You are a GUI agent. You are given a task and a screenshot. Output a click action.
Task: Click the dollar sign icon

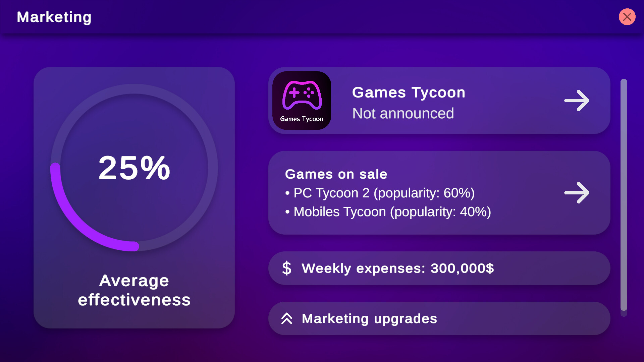pyautogui.click(x=287, y=268)
